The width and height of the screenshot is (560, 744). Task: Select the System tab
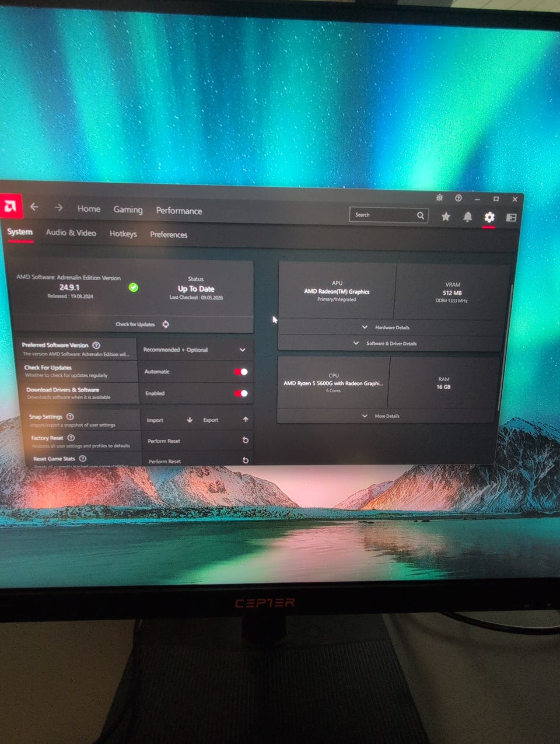[x=20, y=232]
